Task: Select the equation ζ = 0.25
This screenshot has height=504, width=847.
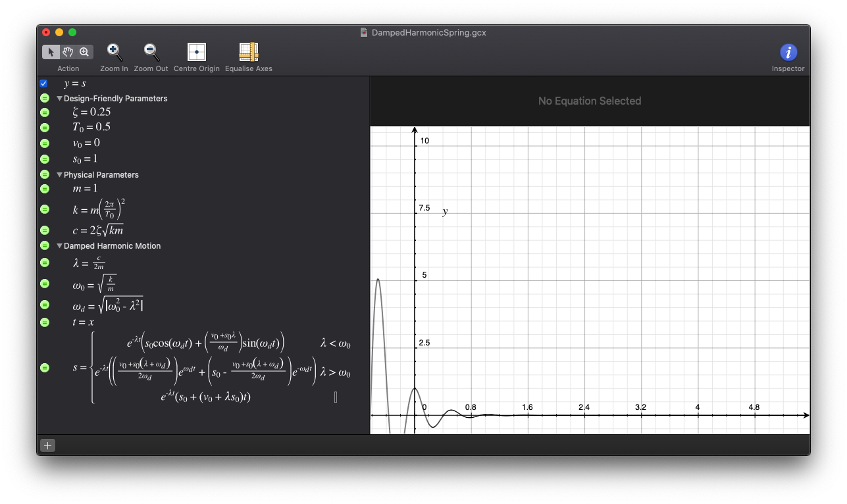Action: click(91, 112)
